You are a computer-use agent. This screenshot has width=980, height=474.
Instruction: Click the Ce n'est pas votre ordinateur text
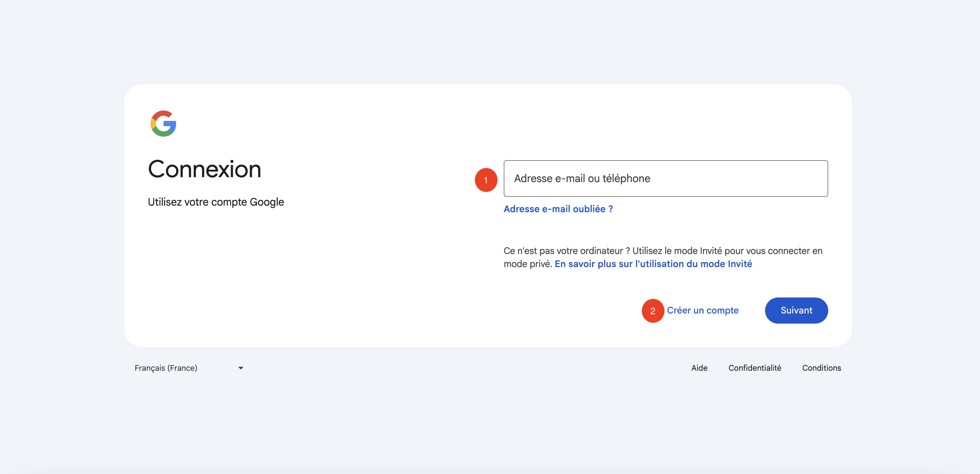(x=563, y=251)
